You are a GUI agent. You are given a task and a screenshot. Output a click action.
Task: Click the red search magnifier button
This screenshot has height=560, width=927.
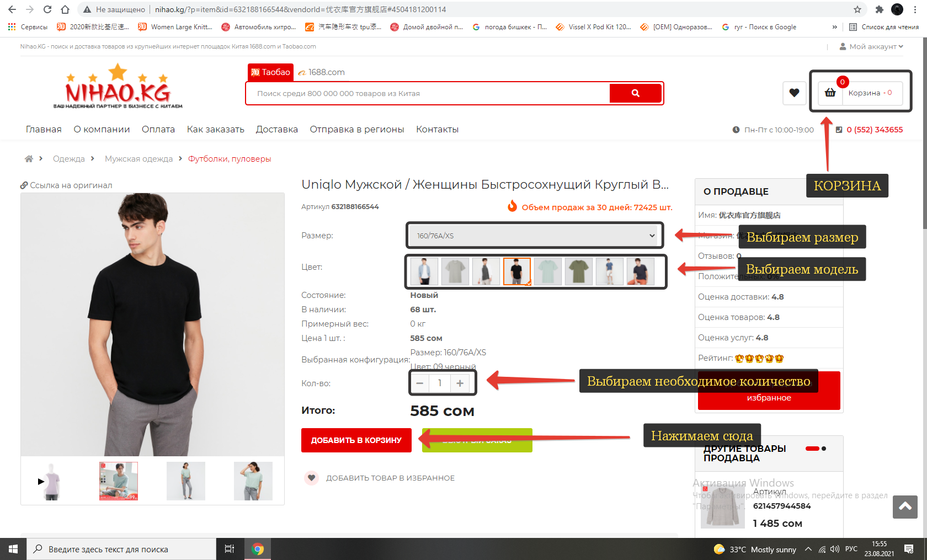coord(635,93)
